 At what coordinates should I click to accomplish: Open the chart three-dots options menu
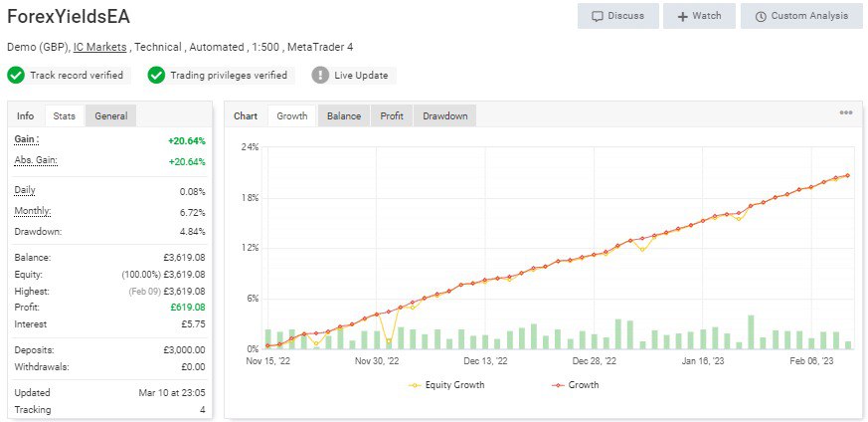[x=846, y=113]
